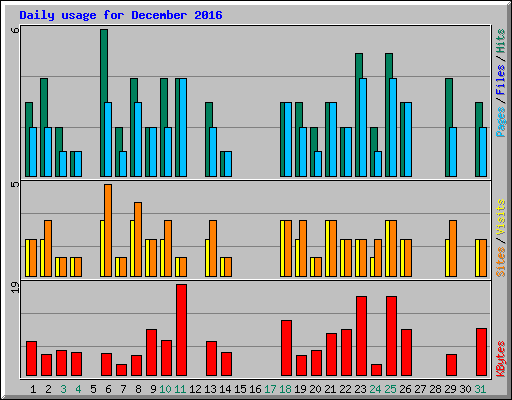Click the 'Sites' legend label
Screen dimensions: 512x400
click(501, 262)
